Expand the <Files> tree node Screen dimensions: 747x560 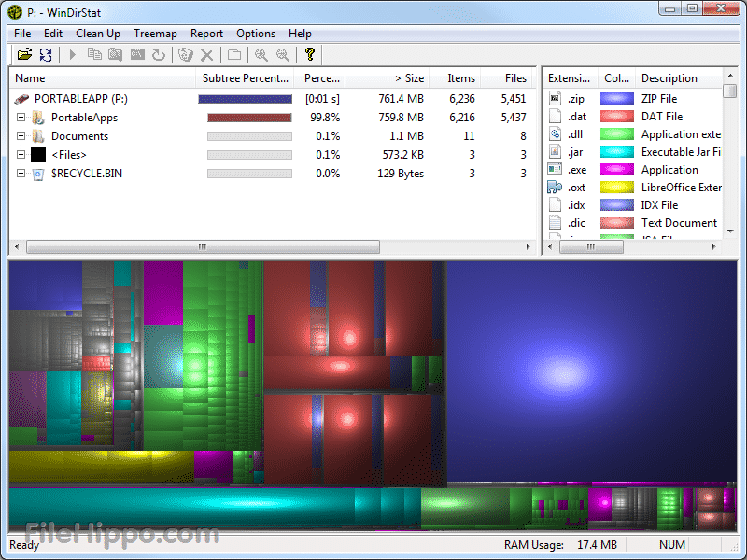[21, 155]
